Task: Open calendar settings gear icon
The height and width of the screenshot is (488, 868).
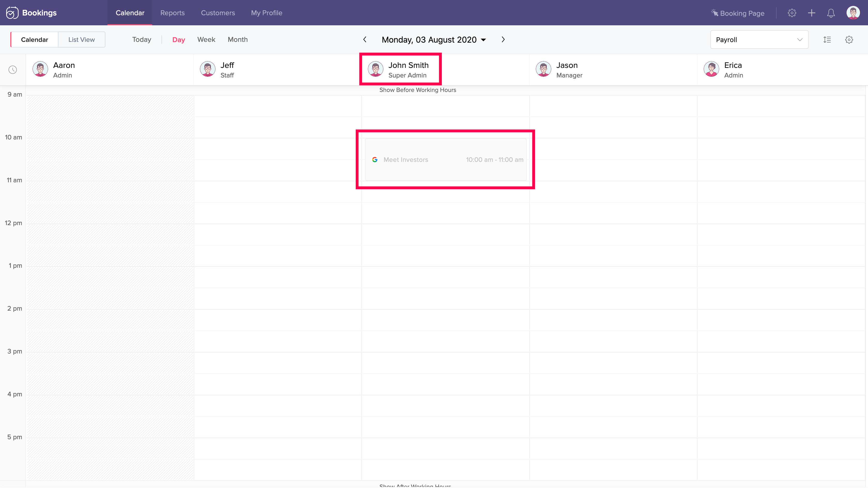Action: (x=849, y=40)
